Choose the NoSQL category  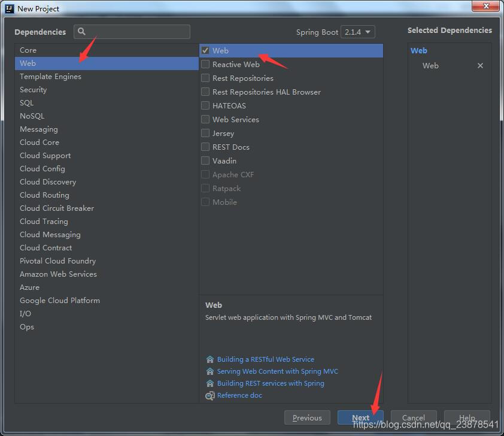coord(107,116)
